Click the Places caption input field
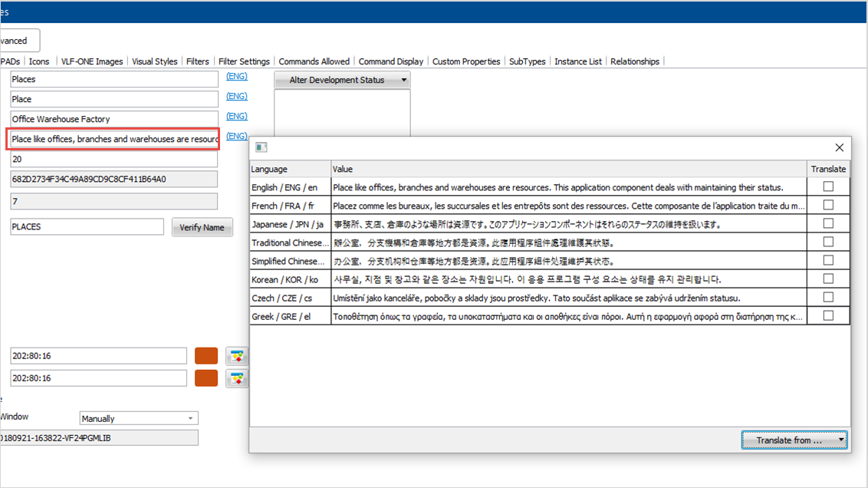This screenshot has height=488, width=868. tap(114, 79)
